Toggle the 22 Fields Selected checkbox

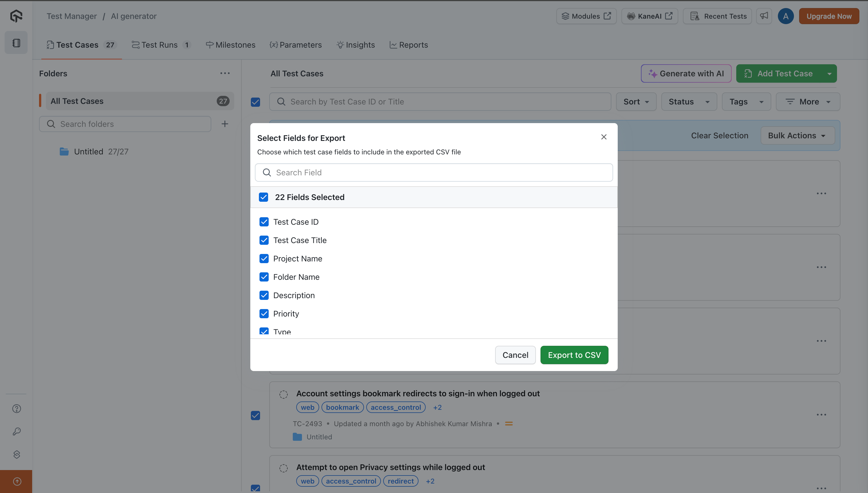click(x=263, y=197)
